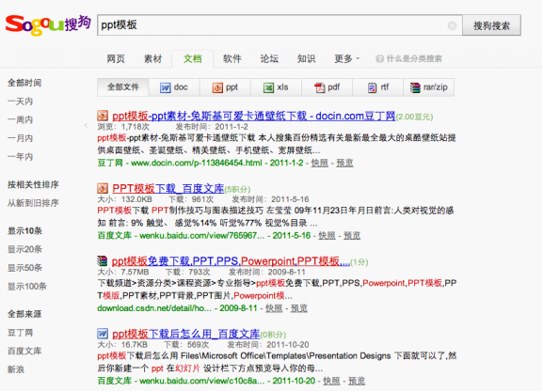543x392 pixels.
Task: Open 预览 for the 2011-5-16 result
Action: tap(352, 235)
